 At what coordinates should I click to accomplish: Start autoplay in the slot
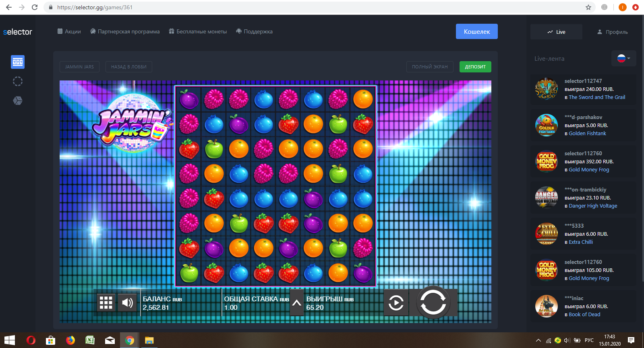tap(396, 303)
